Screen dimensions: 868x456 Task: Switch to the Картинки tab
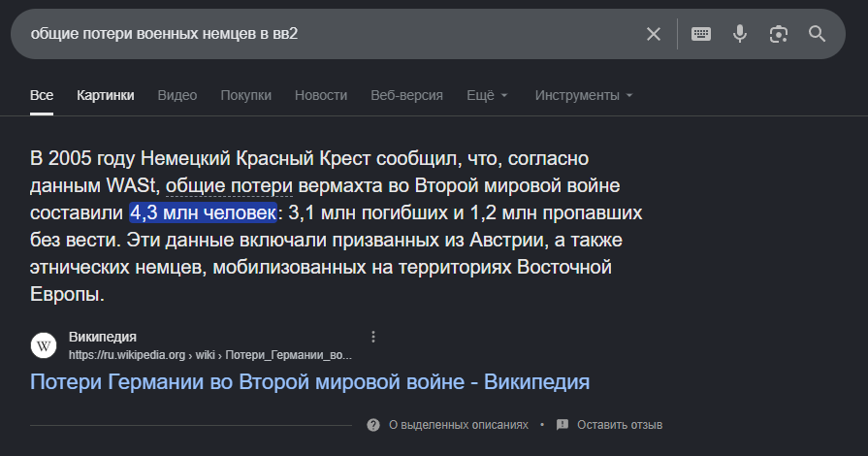pyautogui.click(x=105, y=95)
